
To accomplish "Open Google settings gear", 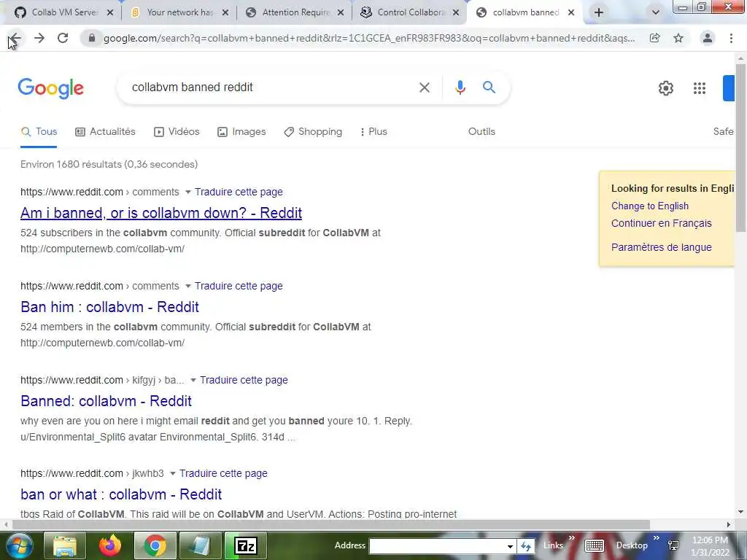I will pos(665,88).
